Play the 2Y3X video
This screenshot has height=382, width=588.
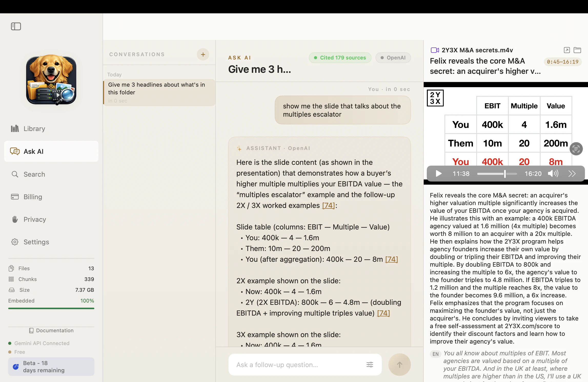(439, 174)
